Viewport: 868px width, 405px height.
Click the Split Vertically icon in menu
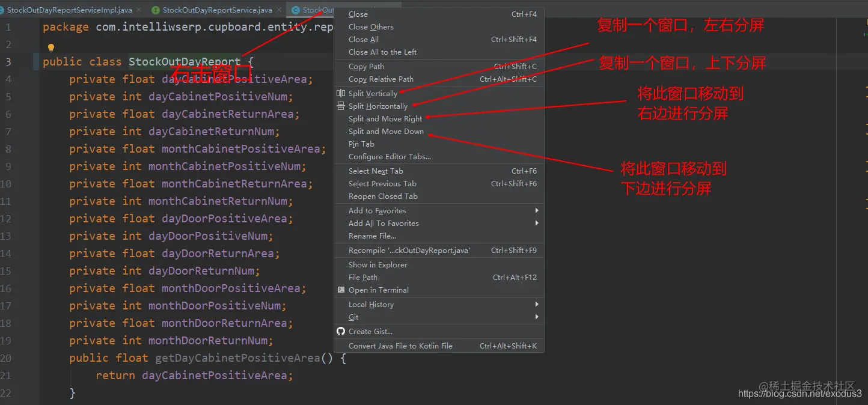(x=341, y=93)
